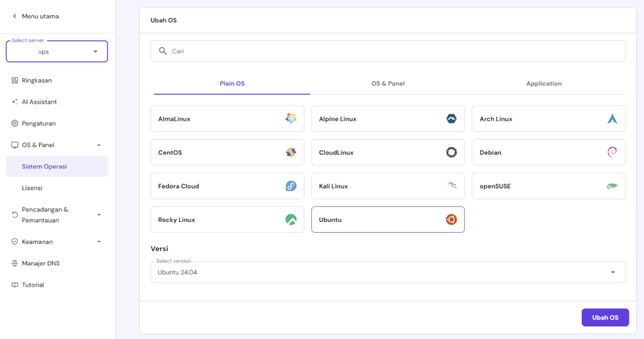Image resolution: width=644 pixels, height=339 pixels.
Task: Click the AlmaLinux logo icon
Action: click(x=291, y=118)
